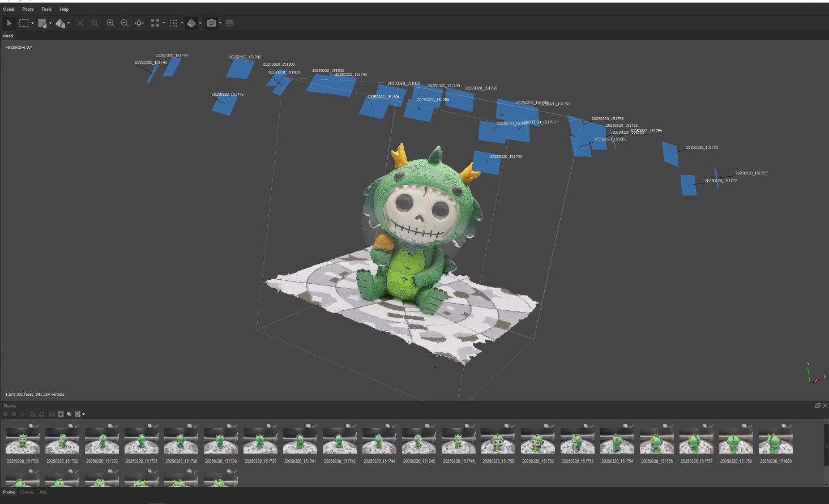Select the Rectangle Selection tool

click(24, 23)
